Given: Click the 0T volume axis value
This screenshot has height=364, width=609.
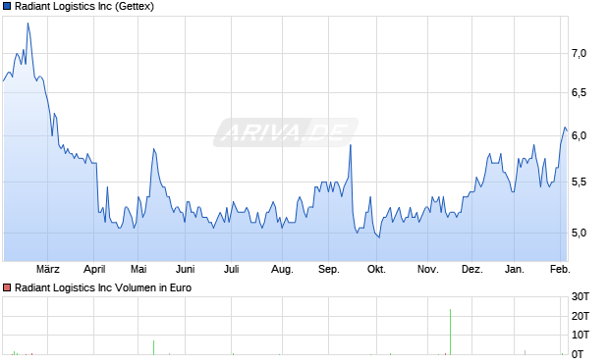Looking at the screenshot, I should pos(578,354).
